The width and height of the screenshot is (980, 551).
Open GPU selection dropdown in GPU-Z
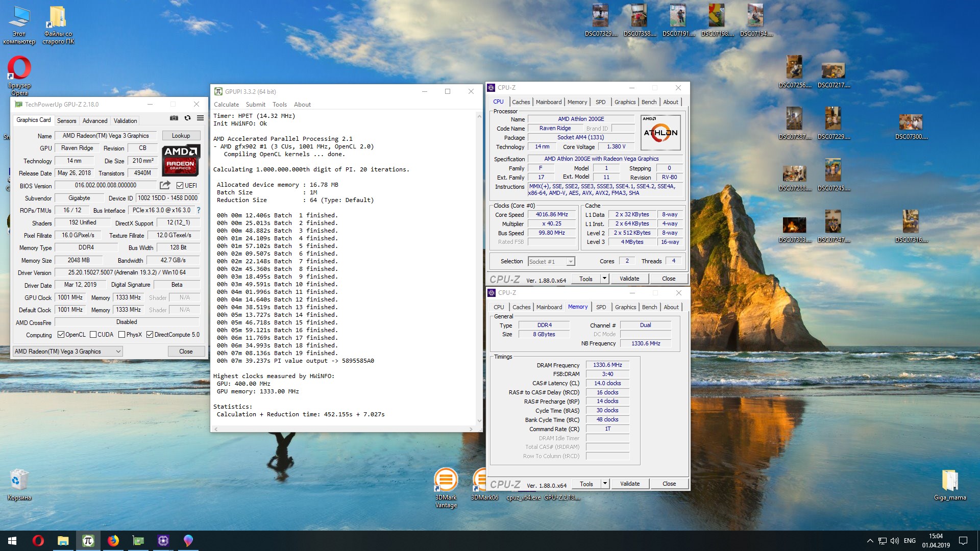click(68, 352)
